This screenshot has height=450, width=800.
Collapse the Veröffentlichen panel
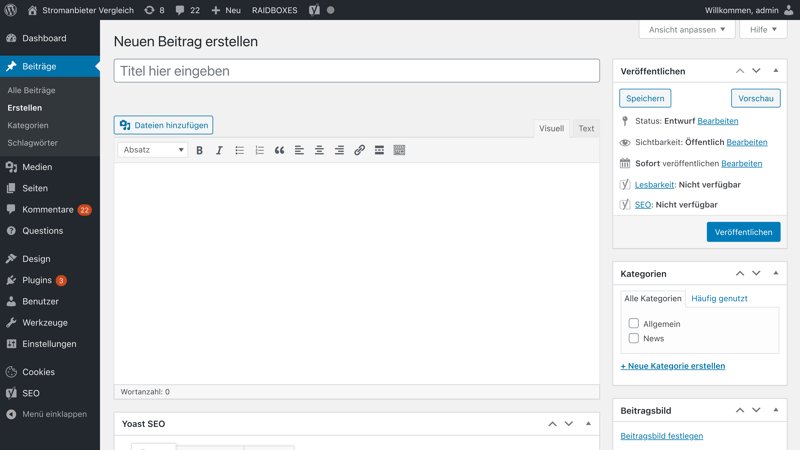point(776,71)
